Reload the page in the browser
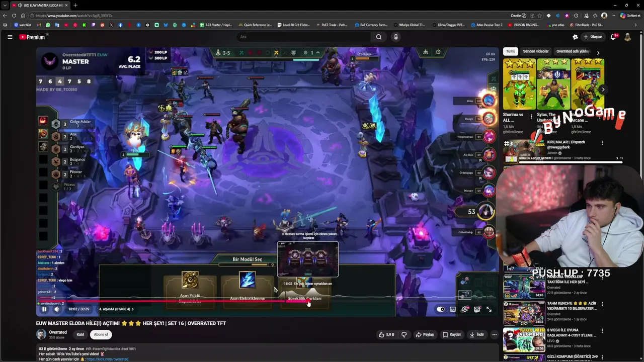 point(14,16)
